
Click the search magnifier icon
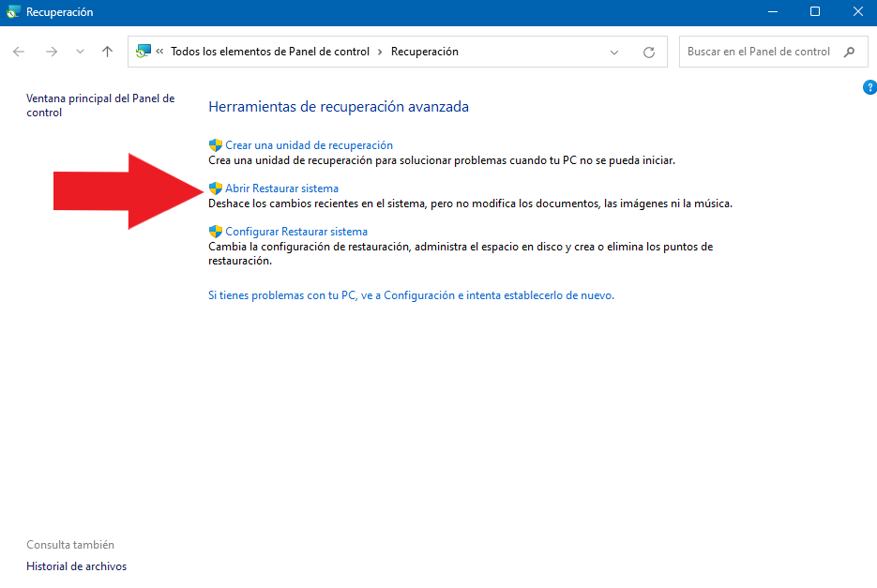(849, 52)
